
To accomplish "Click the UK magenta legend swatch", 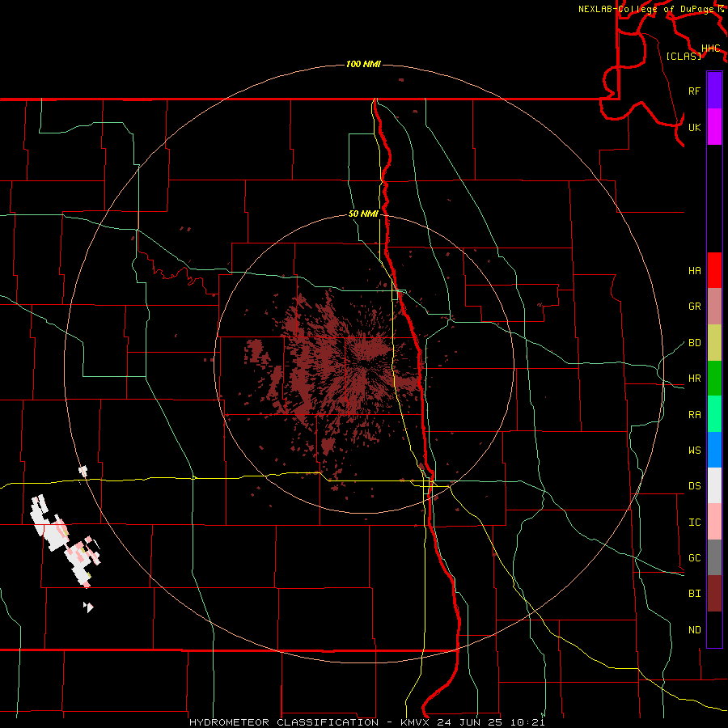I will 714,127.
